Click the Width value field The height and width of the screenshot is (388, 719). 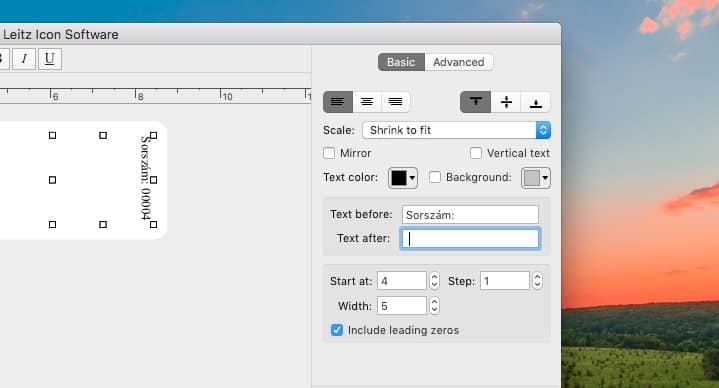402,305
